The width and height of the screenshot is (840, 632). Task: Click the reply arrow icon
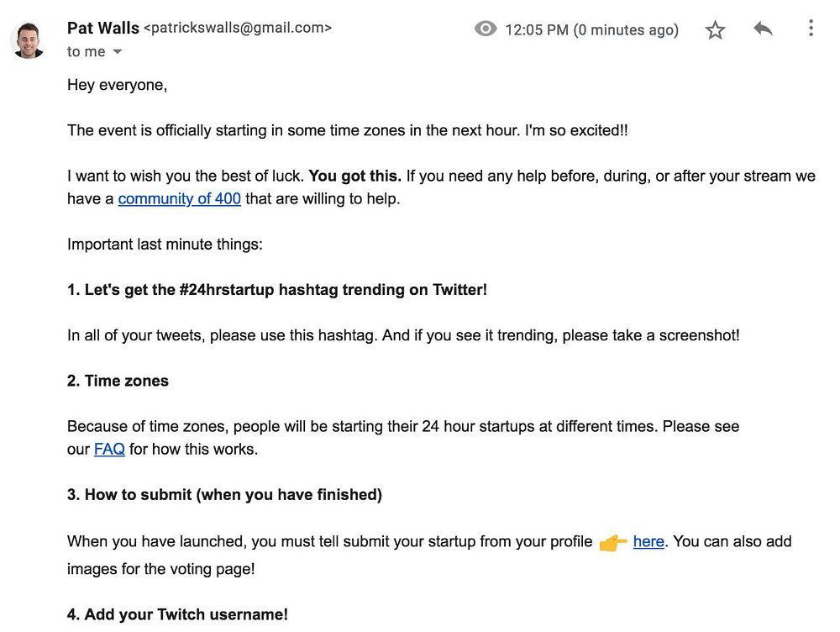click(763, 29)
